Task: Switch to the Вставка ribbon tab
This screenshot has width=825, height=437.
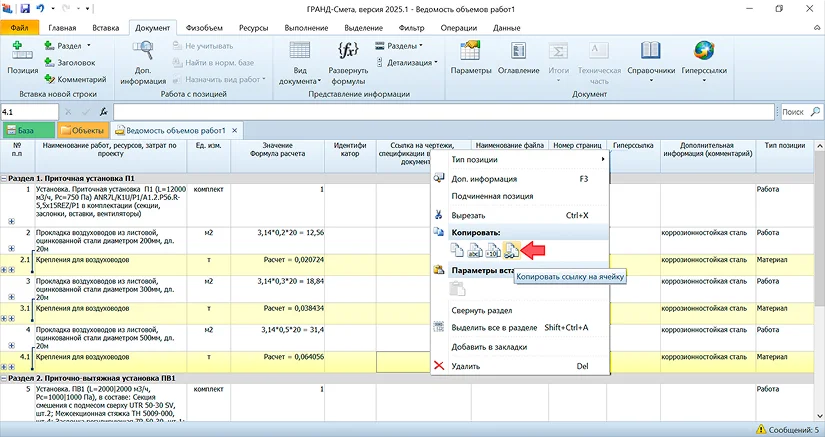Action: pos(105,28)
